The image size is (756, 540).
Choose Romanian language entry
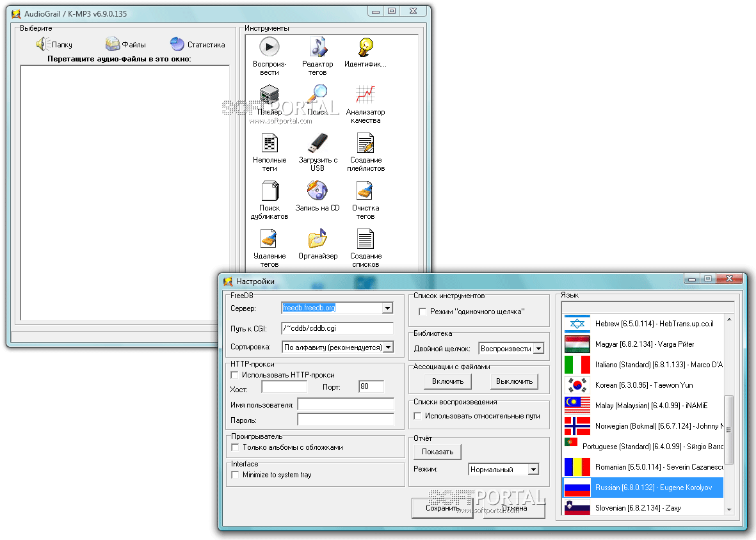coord(644,467)
